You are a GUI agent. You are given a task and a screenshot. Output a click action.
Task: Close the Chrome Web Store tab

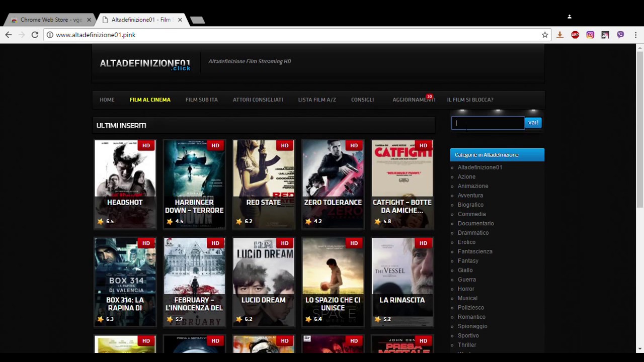coord(89,20)
